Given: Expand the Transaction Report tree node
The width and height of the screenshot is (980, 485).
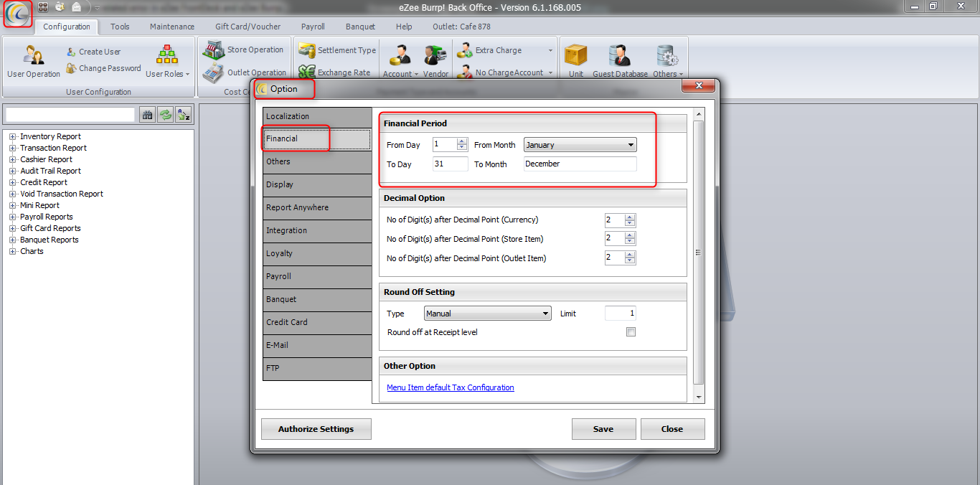Looking at the screenshot, I should tap(12, 148).
